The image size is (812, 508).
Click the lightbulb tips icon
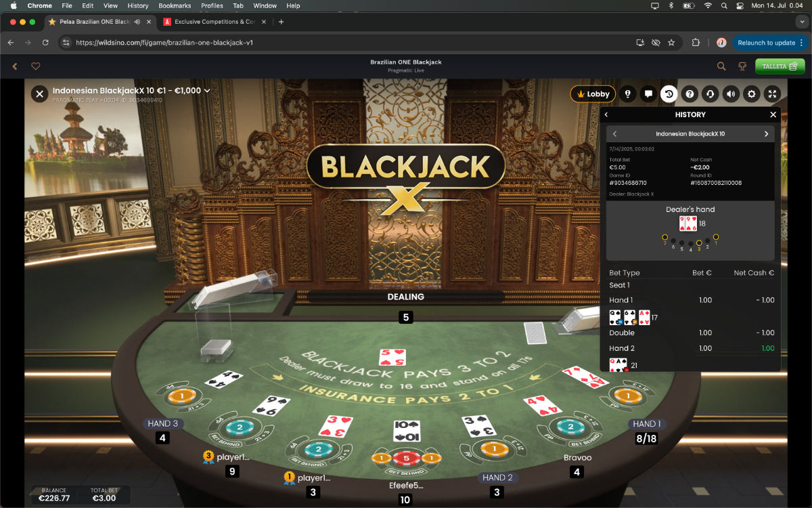[x=627, y=94]
